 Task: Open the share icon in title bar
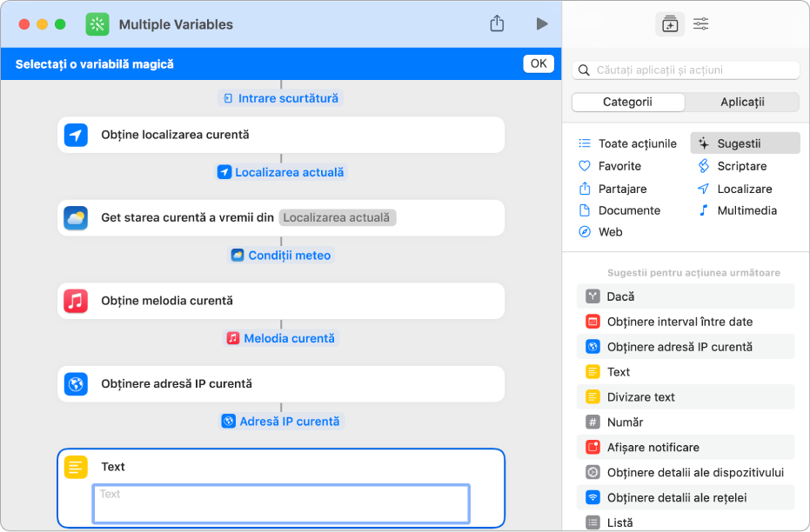pyautogui.click(x=497, y=23)
